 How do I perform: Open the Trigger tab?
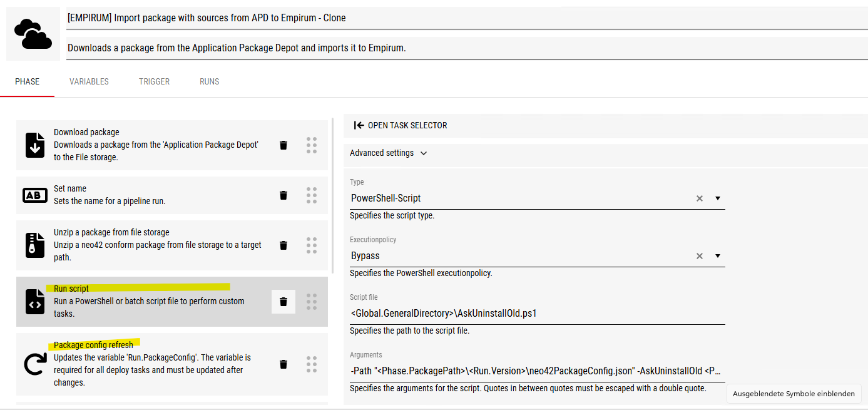(x=154, y=82)
